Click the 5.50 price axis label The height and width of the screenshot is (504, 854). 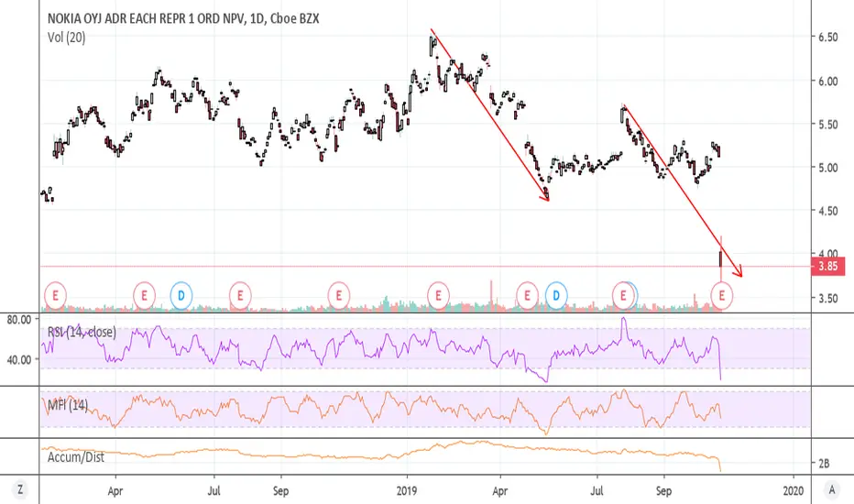coord(827,125)
